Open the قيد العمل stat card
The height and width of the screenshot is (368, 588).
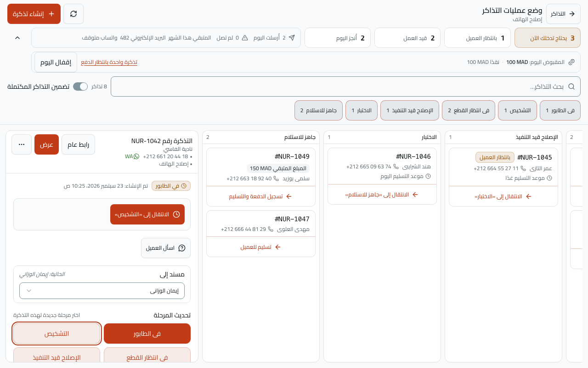(407, 38)
